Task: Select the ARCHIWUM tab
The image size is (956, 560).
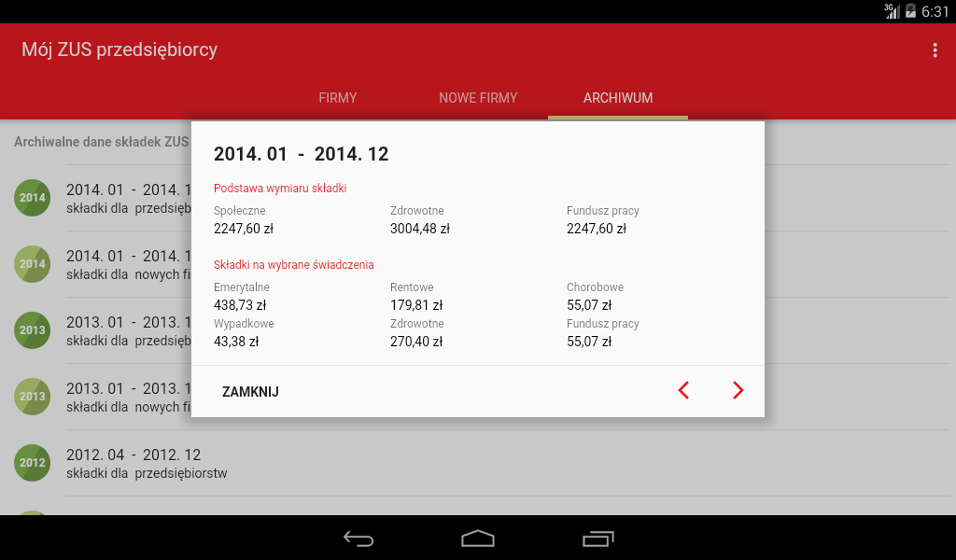Action: pyautogui.click(x=618, y=98)
